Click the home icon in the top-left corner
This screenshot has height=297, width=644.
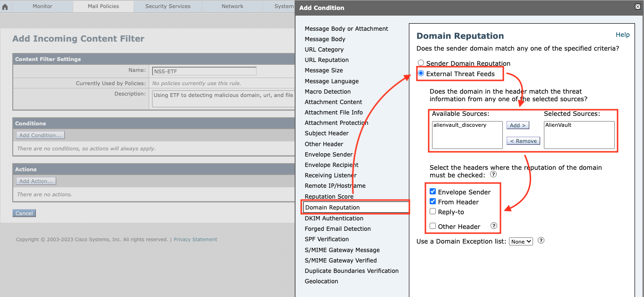(5, 6)
